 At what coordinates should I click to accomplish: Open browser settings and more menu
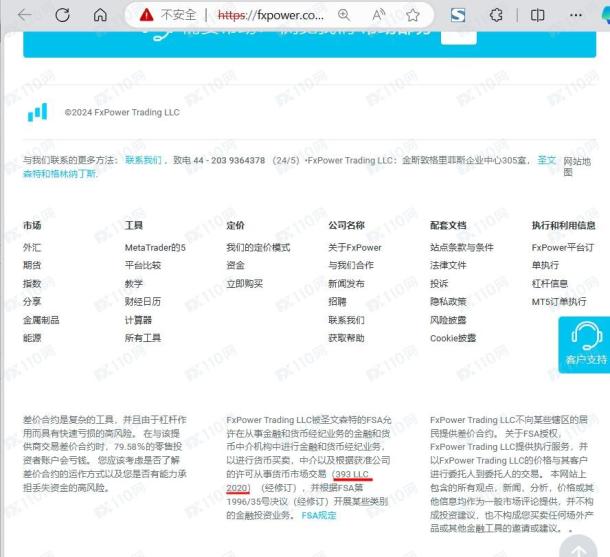coord(575,15)
